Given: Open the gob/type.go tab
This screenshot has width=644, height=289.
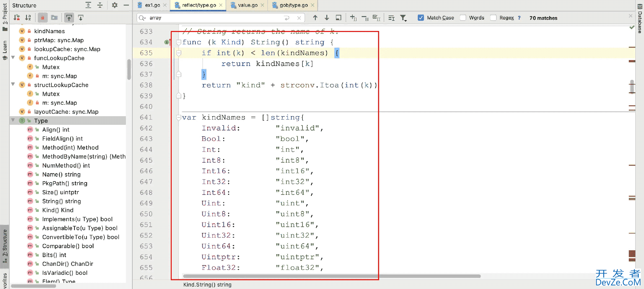Looking at the screenshot, I should (x=293, y=5).
